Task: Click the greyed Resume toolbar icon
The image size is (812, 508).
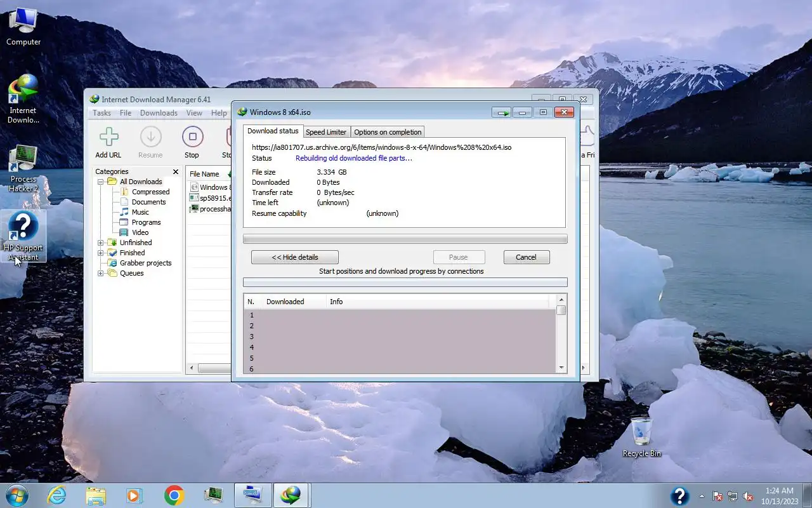Action: pos(150,137)
